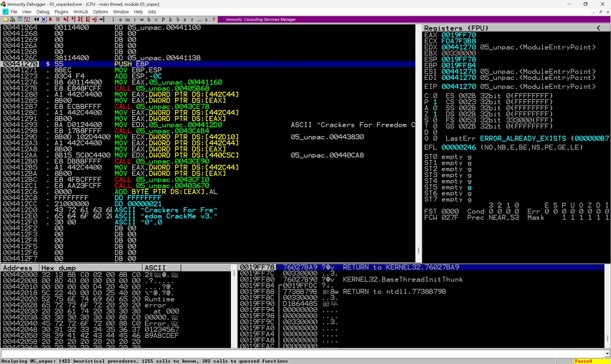Open Memory map with m button
The width and height of the screenshot is (611, 364).
click(x=127, y=19)
